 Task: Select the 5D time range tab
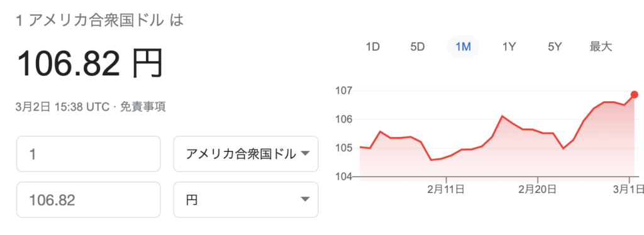418,46
